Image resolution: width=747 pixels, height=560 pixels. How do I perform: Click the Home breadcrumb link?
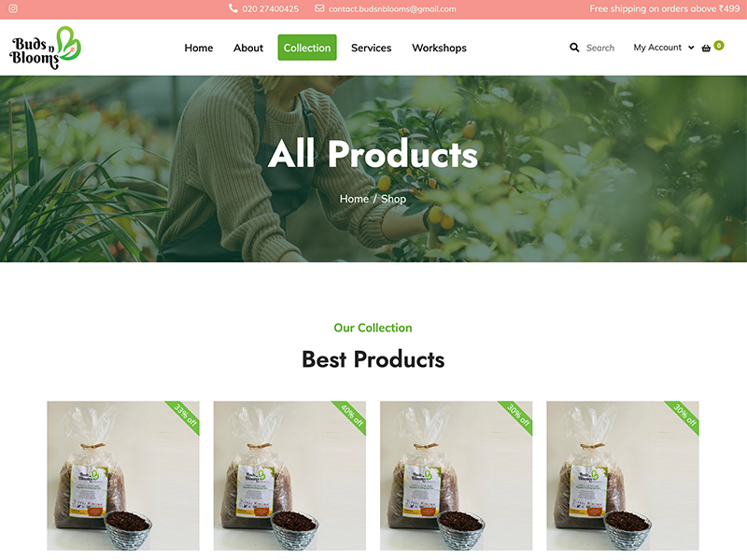pyautogui.click(x=354, y=199)
